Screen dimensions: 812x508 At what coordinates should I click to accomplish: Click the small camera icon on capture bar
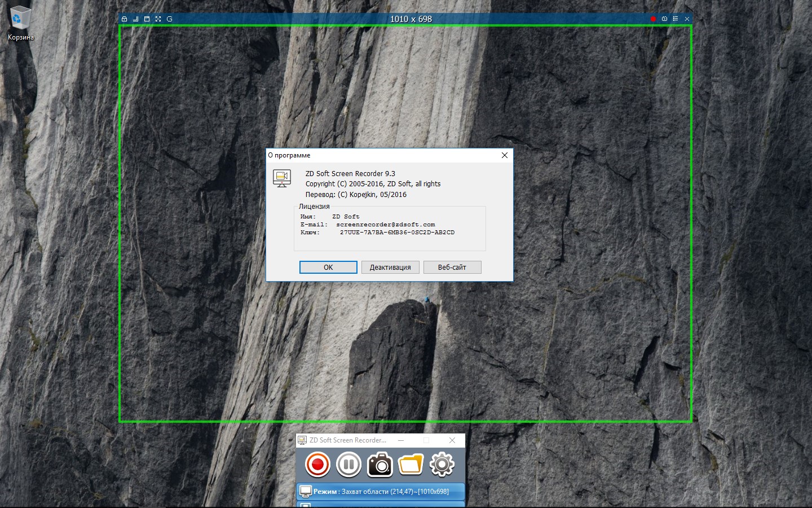click(664, 19)
